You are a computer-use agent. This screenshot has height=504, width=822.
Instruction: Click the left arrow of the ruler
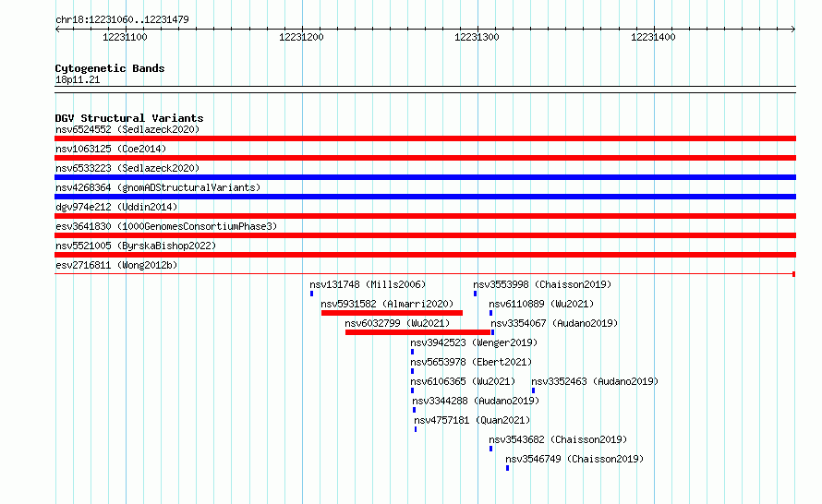click(57, 30)
